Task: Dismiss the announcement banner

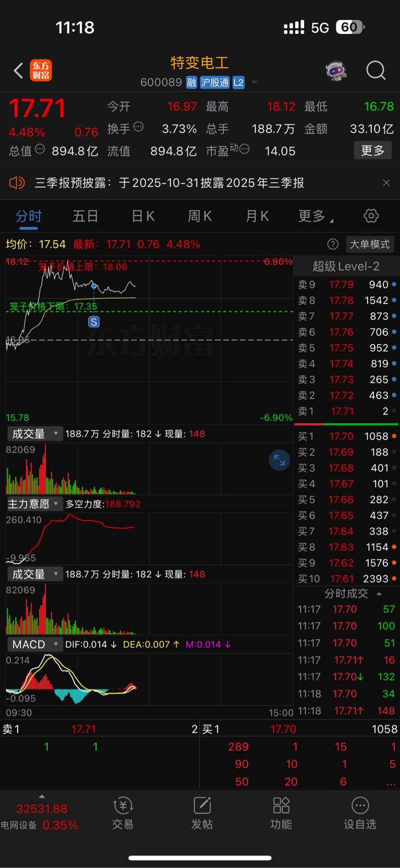Action: coord(386,183)
